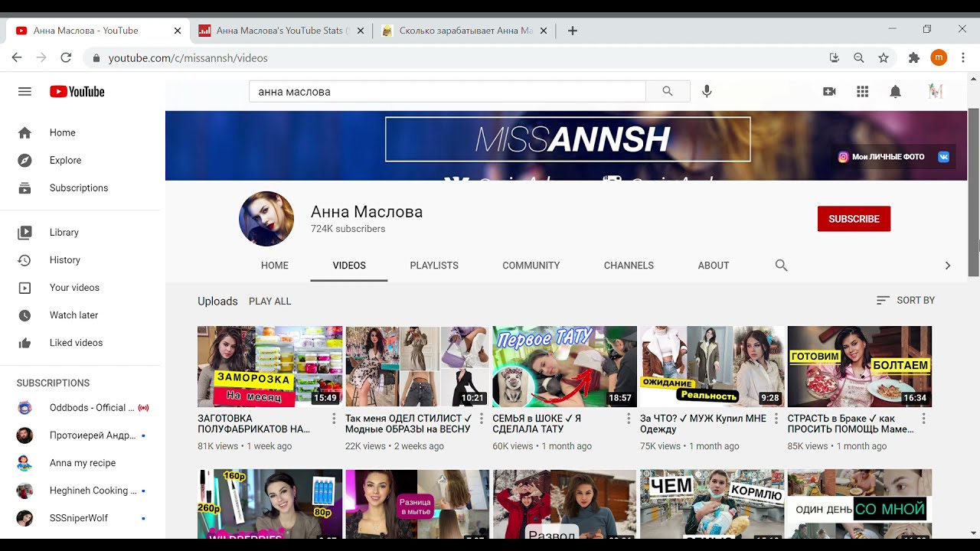The height and width of the screenshot is (551, 980).
Task: Open the YouTube hamburger guide menu
Action: [x=24, y=91]
